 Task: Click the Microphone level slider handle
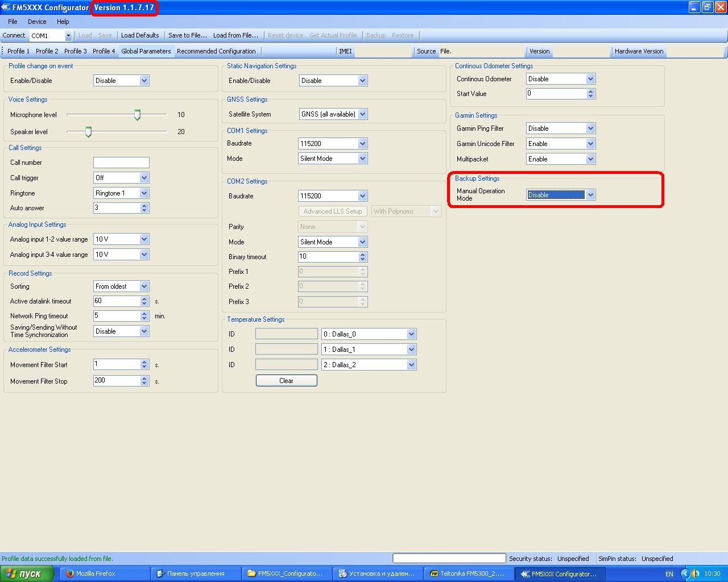point(137,115)
